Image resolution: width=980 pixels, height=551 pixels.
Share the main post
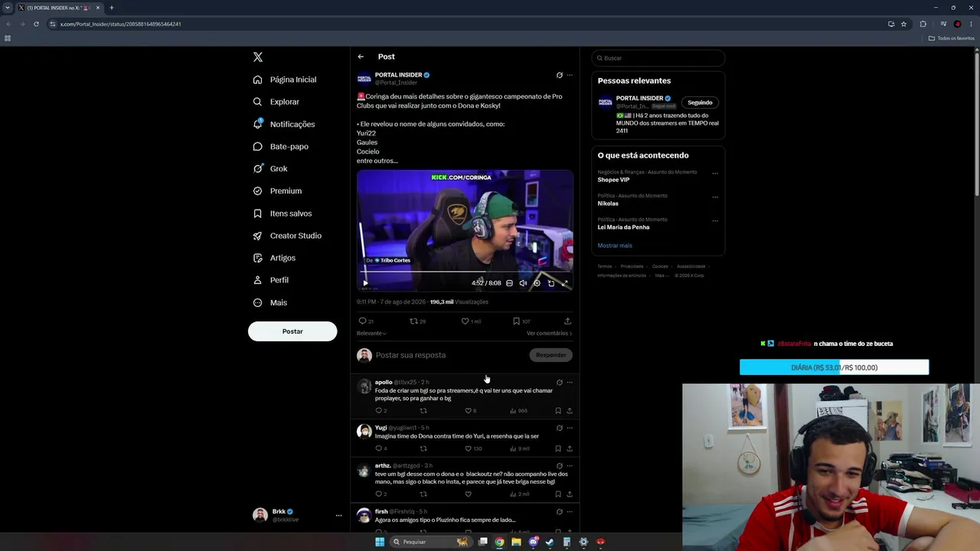(x=567, y=321)
